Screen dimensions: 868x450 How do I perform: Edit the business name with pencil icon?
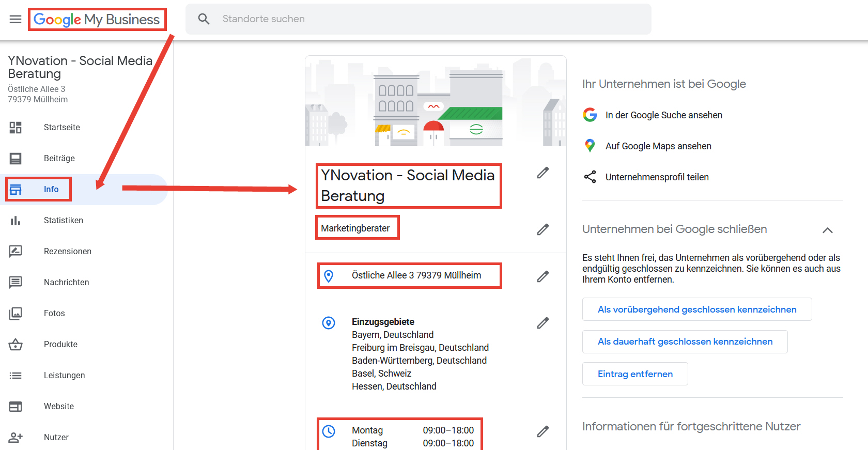coord(542,173)
